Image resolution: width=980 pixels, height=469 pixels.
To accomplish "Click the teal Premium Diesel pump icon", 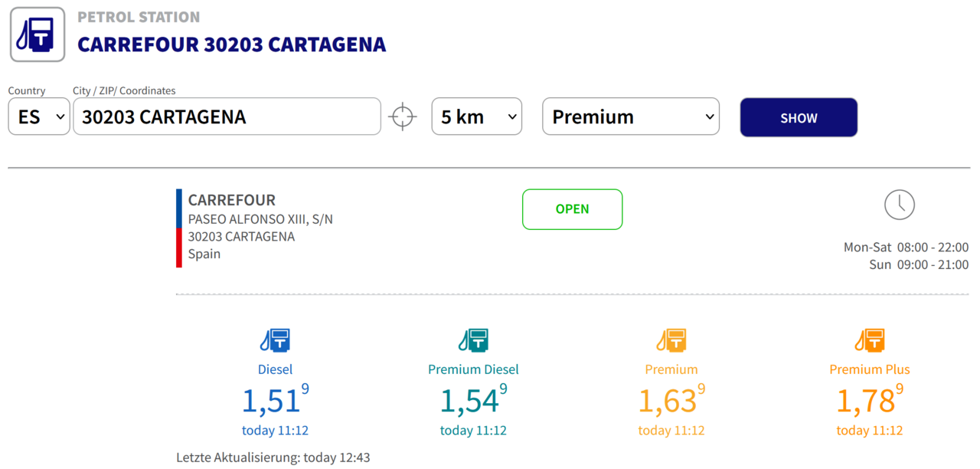I will [x=473, y=340].
